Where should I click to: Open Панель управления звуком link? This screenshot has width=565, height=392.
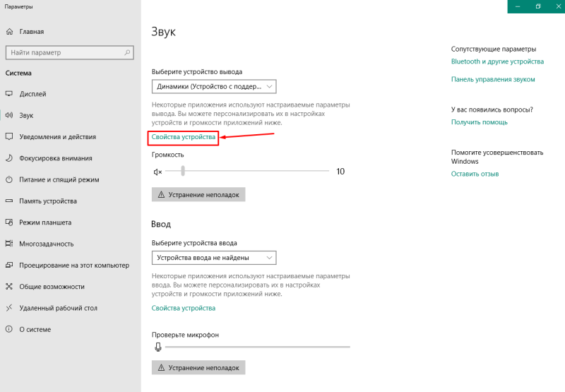[493, 79]
